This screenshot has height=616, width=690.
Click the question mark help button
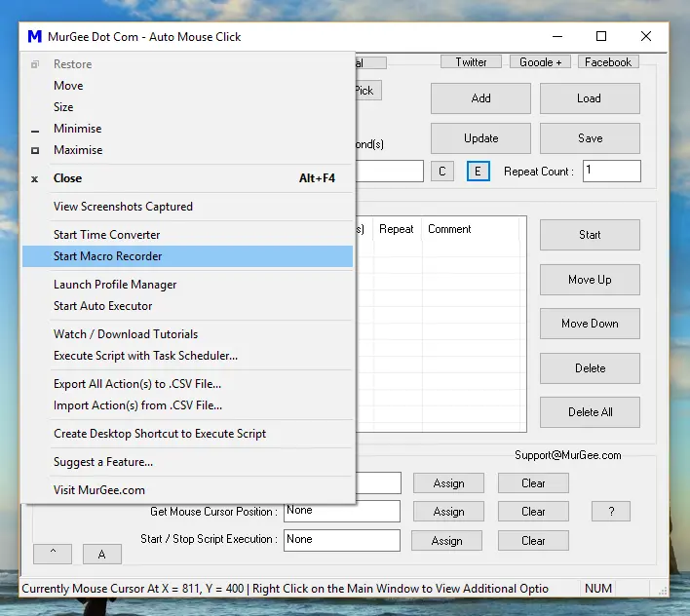[610, 512]
